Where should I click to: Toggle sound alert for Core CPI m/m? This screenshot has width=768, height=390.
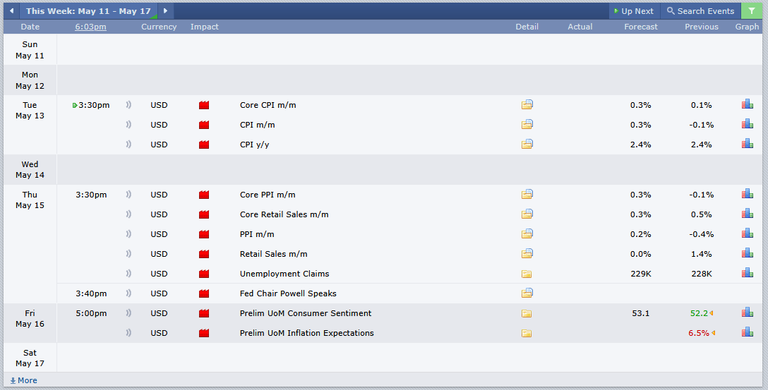(x=128, y=105)
